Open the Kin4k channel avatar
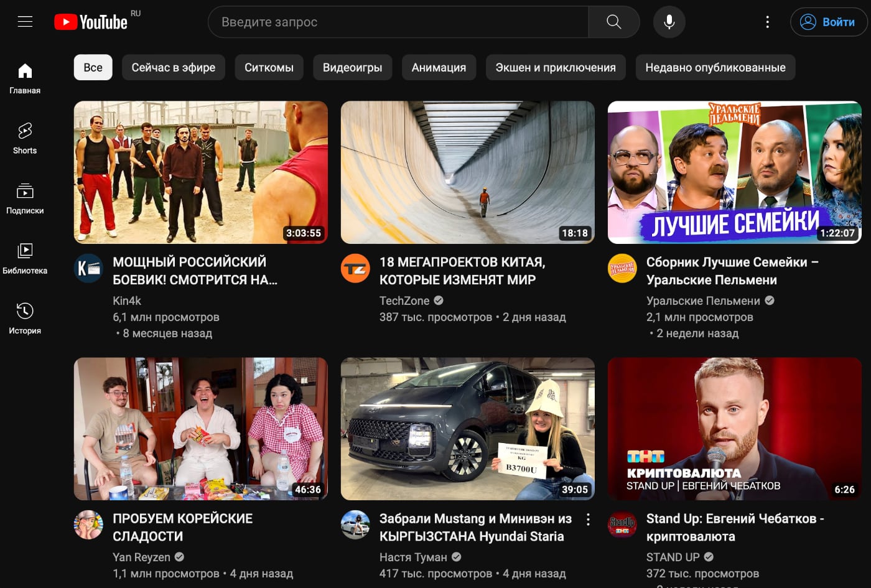 coord(89,269)
